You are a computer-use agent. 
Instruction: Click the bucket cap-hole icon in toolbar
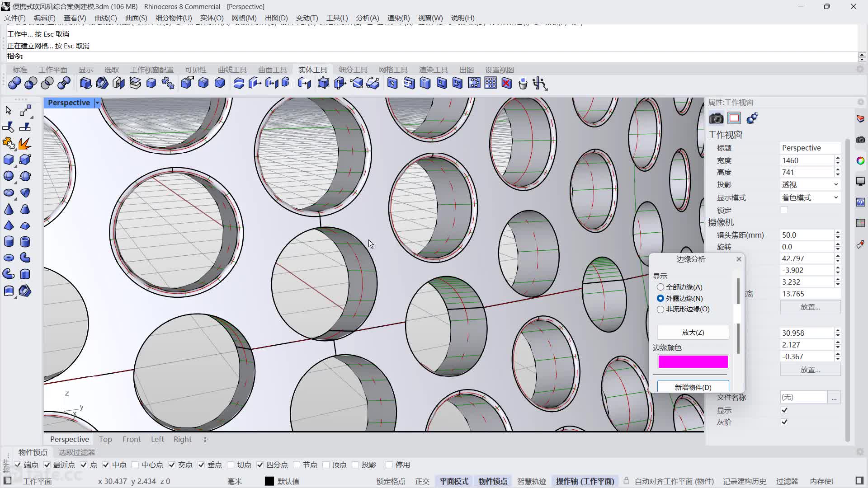(x=523, y=84)
